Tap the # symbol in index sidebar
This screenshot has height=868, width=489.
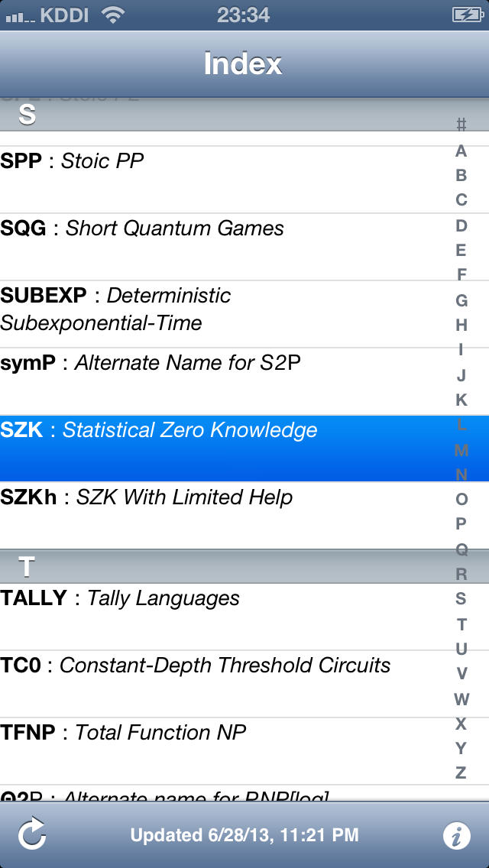461,125
